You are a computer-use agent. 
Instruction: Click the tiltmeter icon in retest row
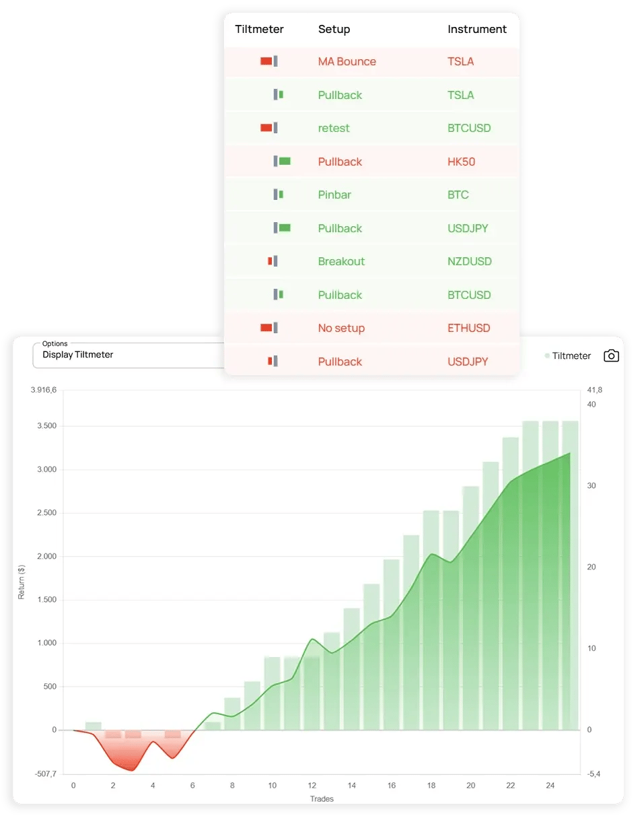pos(269,128)
